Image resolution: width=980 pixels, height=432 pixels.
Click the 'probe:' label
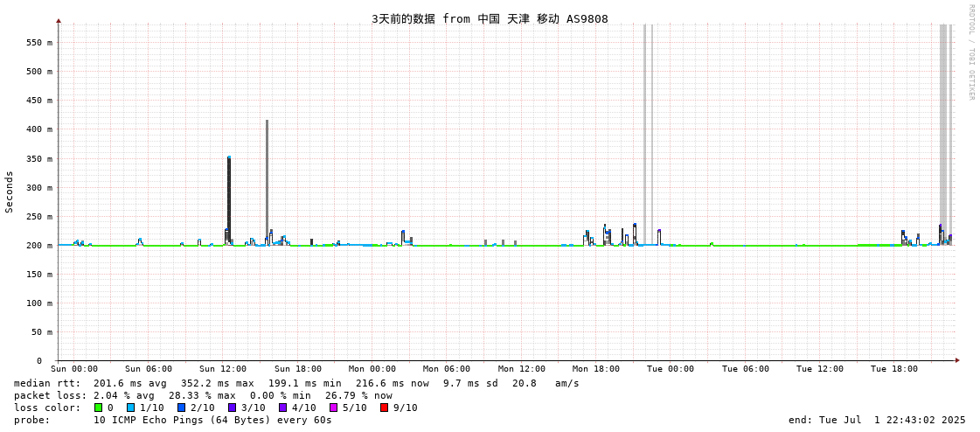30,420
